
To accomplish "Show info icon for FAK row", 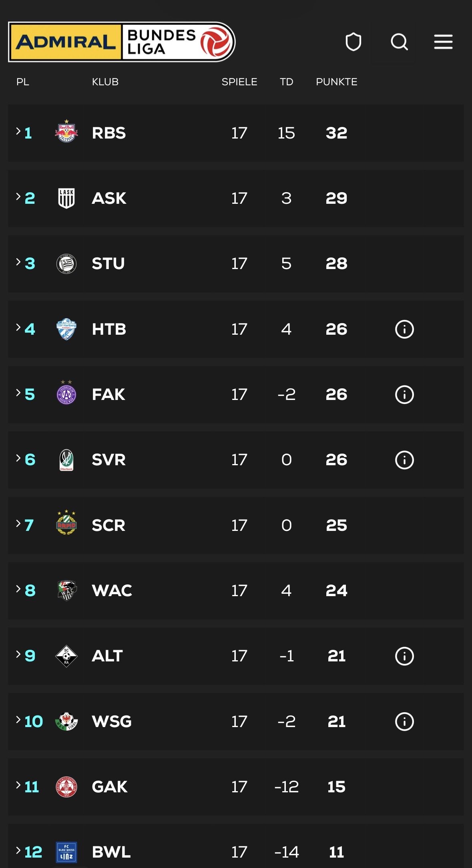I will (x=404, y=395).
